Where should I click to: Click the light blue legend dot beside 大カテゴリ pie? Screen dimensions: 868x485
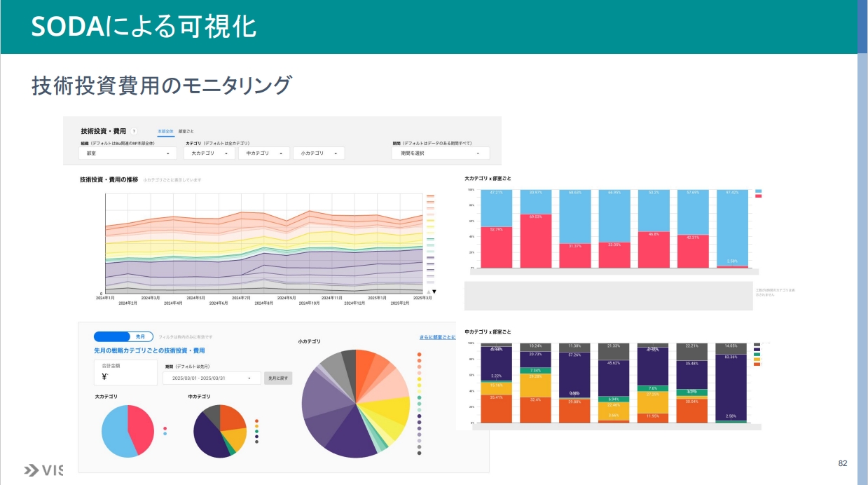pyautogui.click(x=165, y=434)
